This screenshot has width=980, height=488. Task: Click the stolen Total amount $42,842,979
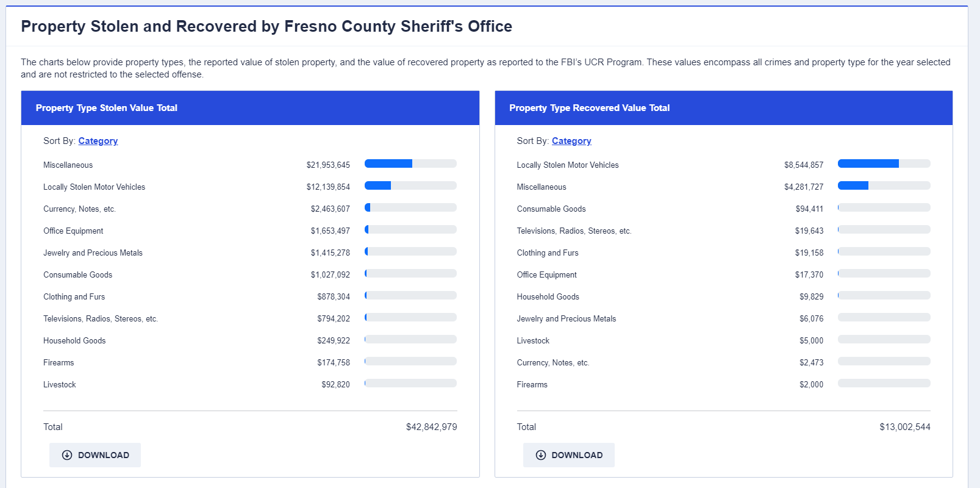click(431, 427)
